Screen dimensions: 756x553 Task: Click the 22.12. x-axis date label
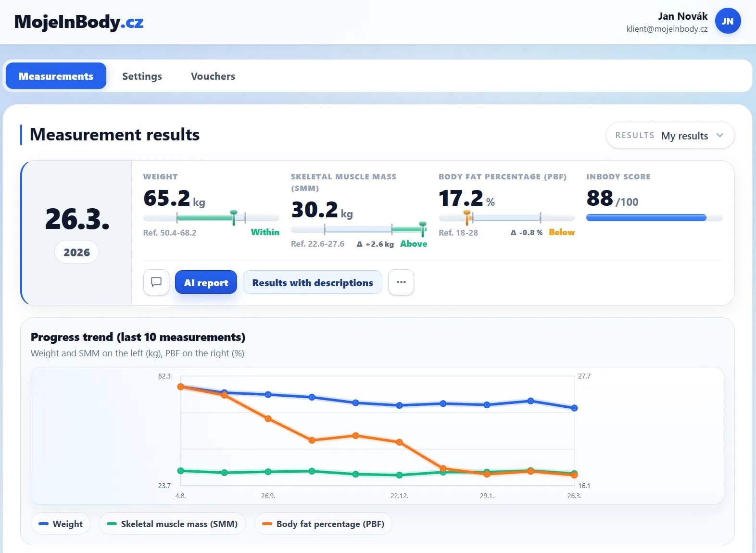399,496
